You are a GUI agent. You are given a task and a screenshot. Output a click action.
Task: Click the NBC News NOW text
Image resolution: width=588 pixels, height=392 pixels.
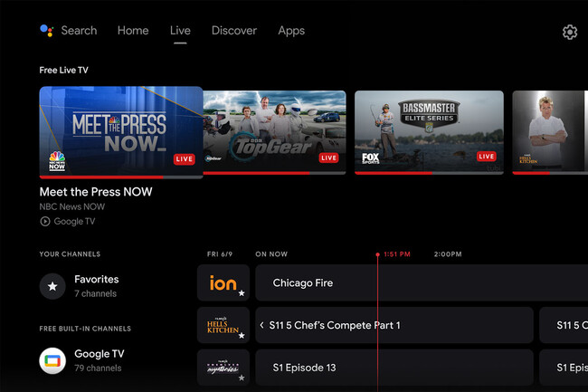coord(72,206)
